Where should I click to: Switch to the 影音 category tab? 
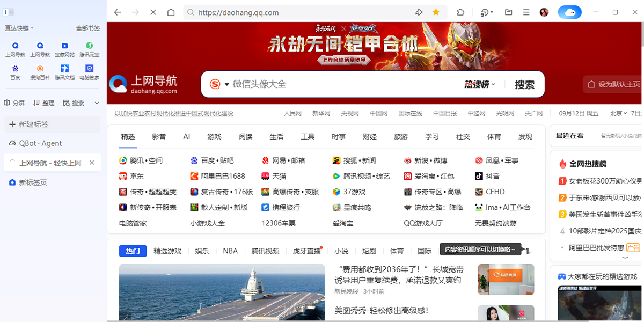[159, 137]
